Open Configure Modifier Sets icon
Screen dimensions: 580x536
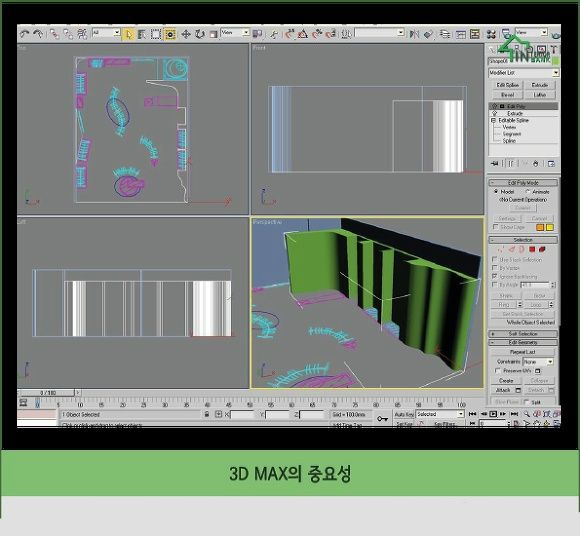pyautogui.click(x=551, y=164)
